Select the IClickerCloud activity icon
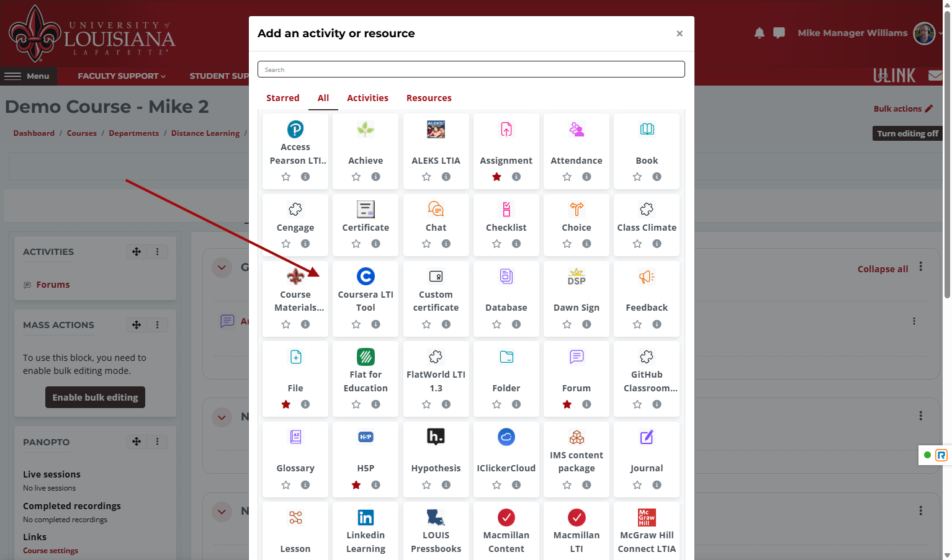 pos(506,437)
